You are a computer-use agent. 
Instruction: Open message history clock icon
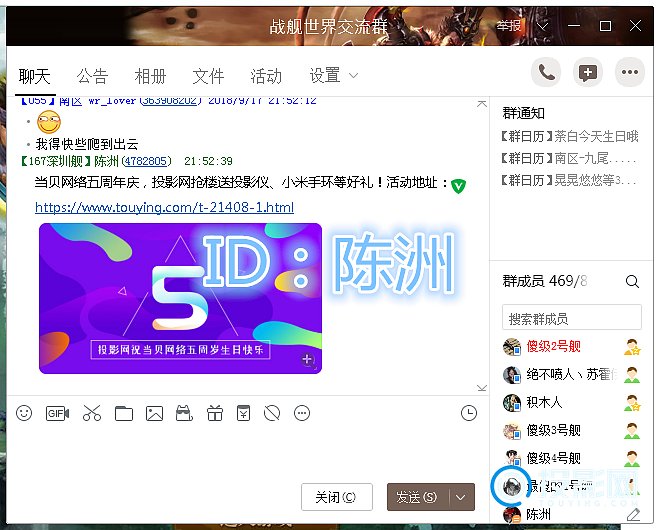coord(469,413)
